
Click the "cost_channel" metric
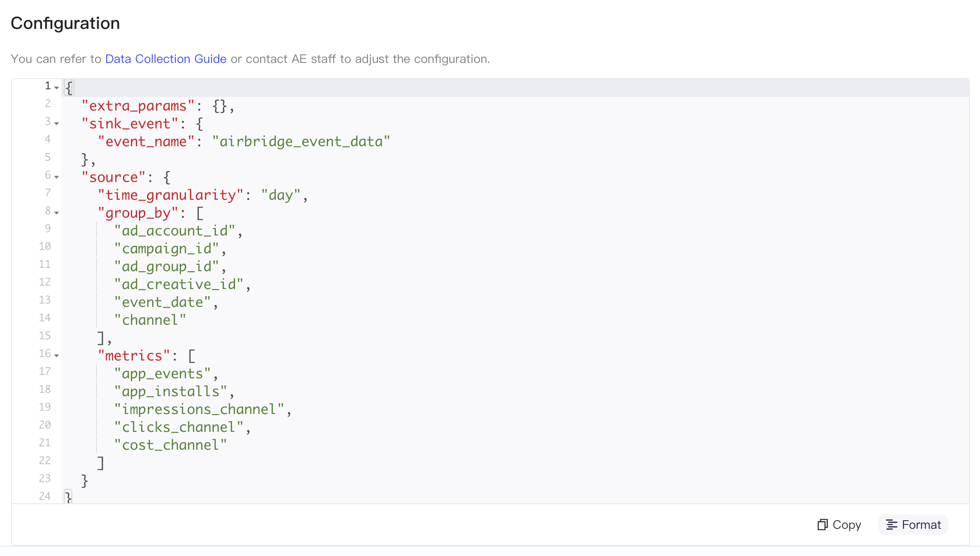170,445
